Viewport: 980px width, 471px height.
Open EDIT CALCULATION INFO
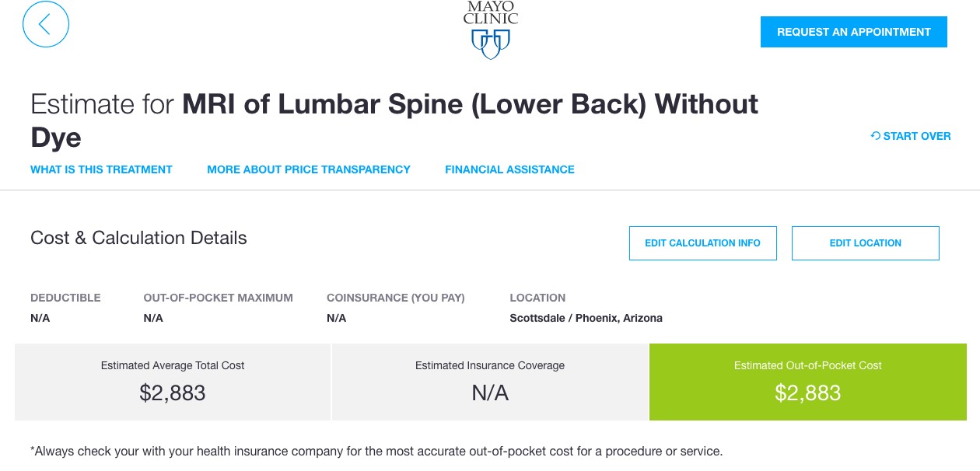pos(702,242)
